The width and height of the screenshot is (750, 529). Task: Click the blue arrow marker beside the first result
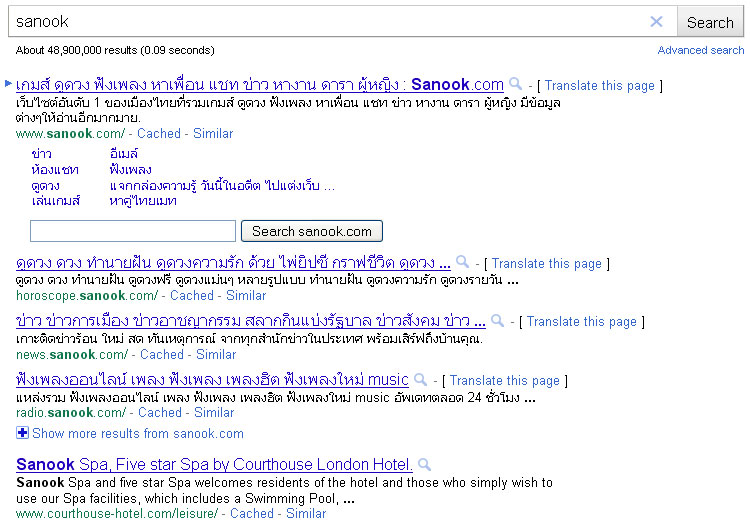8,84
